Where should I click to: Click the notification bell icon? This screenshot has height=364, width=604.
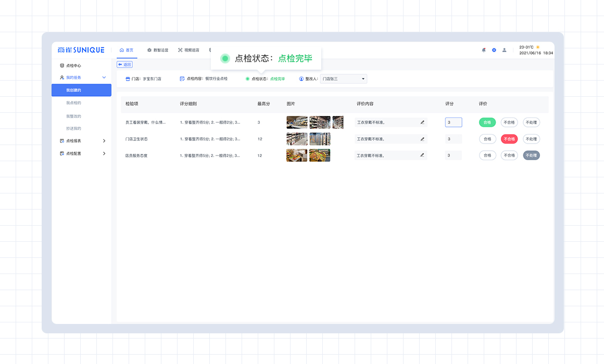click(484, 50)
